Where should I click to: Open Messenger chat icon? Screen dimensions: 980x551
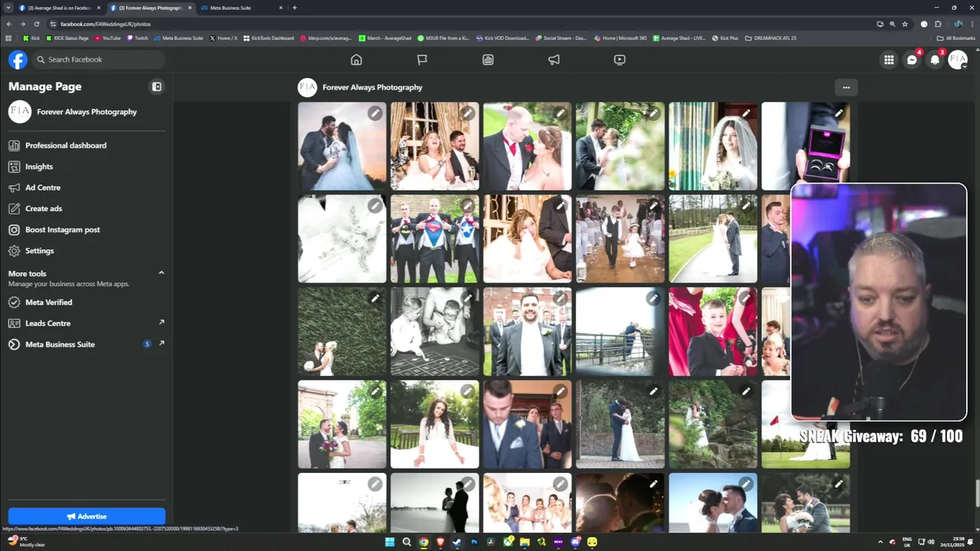(x=912, y=60)
